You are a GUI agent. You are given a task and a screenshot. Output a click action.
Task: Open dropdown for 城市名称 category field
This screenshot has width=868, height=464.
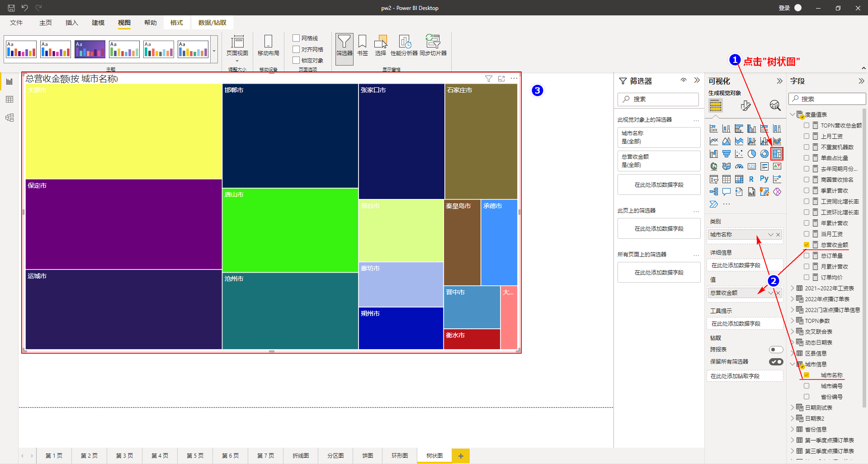(x=771, y=235)
